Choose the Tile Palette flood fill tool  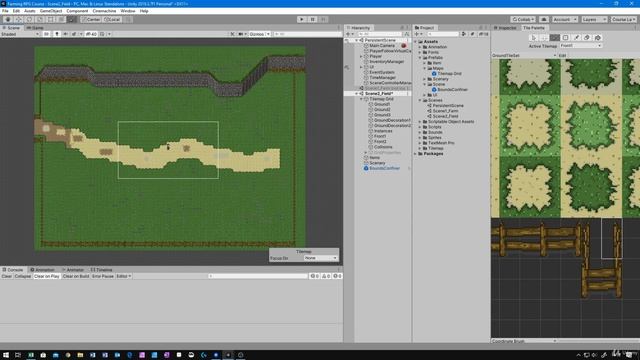(598, 38)
